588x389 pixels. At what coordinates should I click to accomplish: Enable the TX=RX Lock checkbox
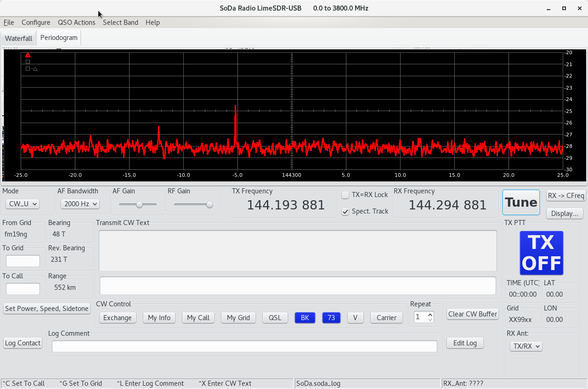tap(345, 195)
